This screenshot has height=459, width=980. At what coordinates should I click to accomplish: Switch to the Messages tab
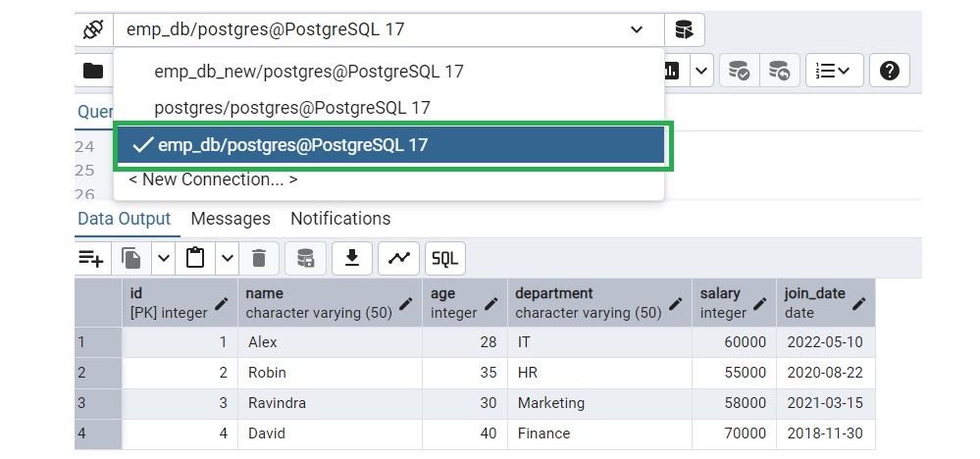pos(231,219)
